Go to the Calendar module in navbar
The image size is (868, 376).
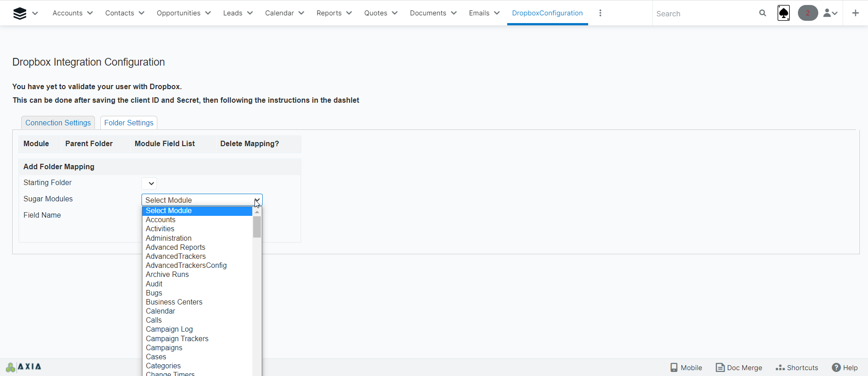pyautogui.click(x=279, y=13)
